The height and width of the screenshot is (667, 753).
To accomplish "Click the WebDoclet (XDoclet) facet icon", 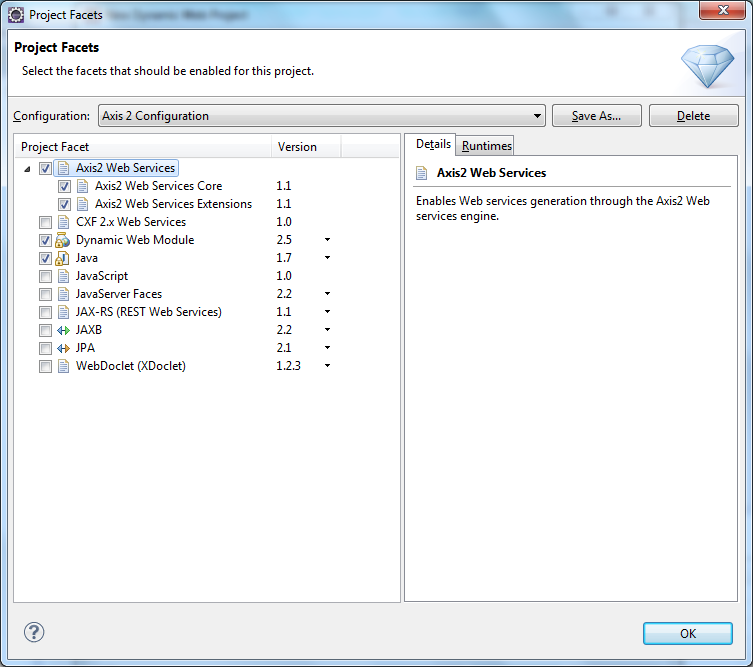I will [62, 366].
